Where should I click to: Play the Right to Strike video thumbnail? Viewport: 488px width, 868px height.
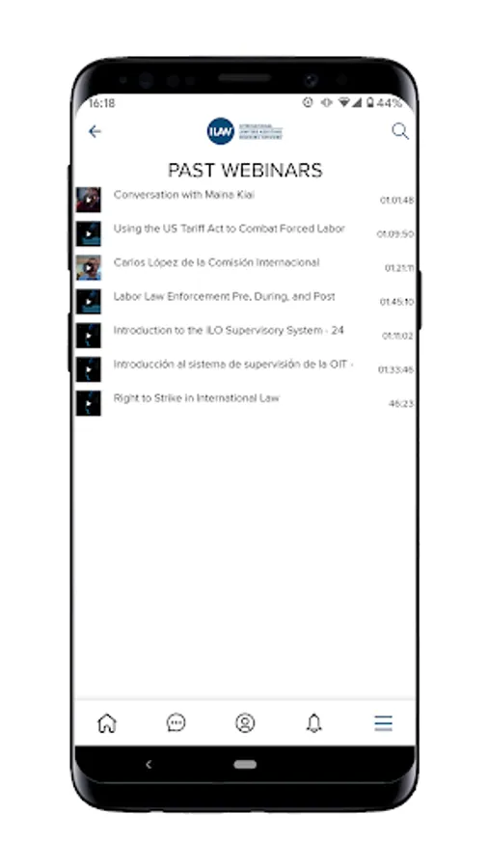89,403
